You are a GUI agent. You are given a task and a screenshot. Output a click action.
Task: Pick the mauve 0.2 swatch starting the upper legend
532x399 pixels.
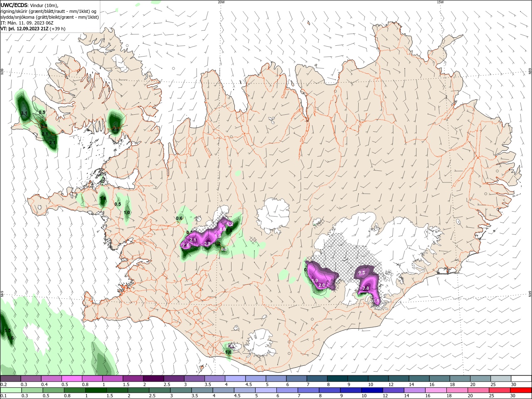point(10,379)
